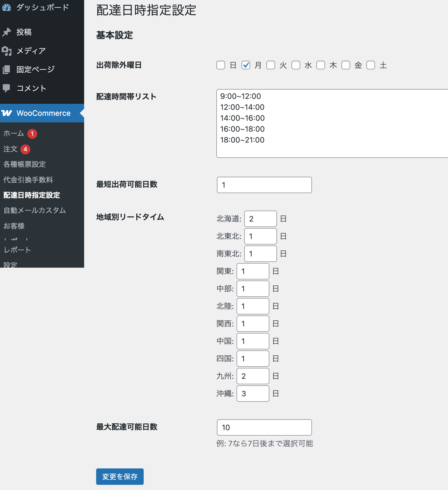The height and width of the screenshot is (490, 448).
Task: Select 9:00~12:00 in the delivery time list
Action: (x=240, y=96)
